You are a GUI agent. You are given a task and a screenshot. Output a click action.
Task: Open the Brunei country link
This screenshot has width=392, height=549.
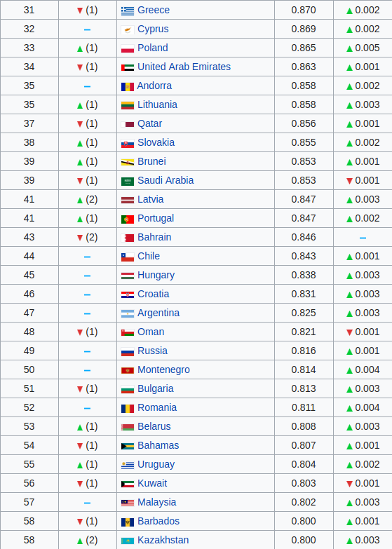pos(151,161)
